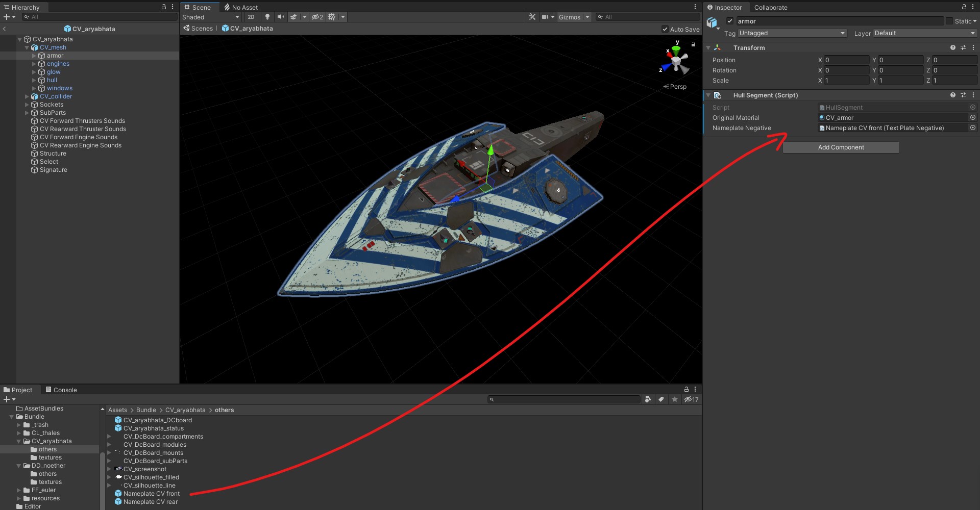980x510 pixels.
Task: Open Hull Segment script help icon
Action: tap(952, 95)
